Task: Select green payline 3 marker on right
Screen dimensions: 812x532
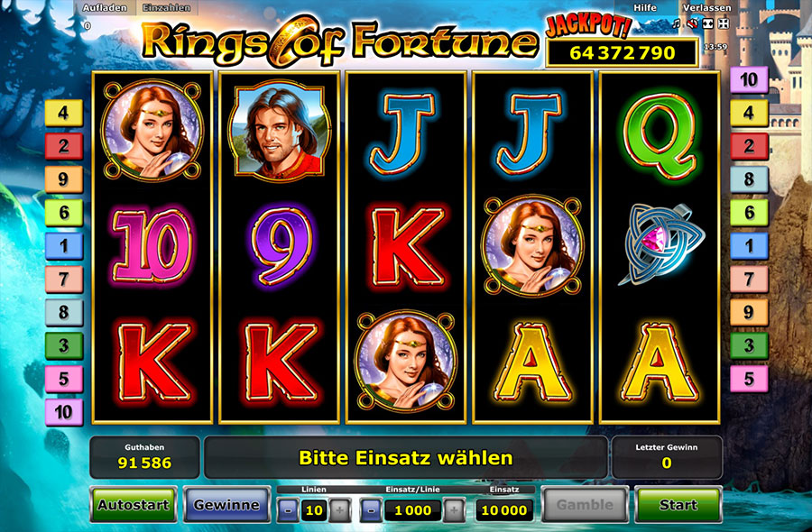Action: pos(749,345)
